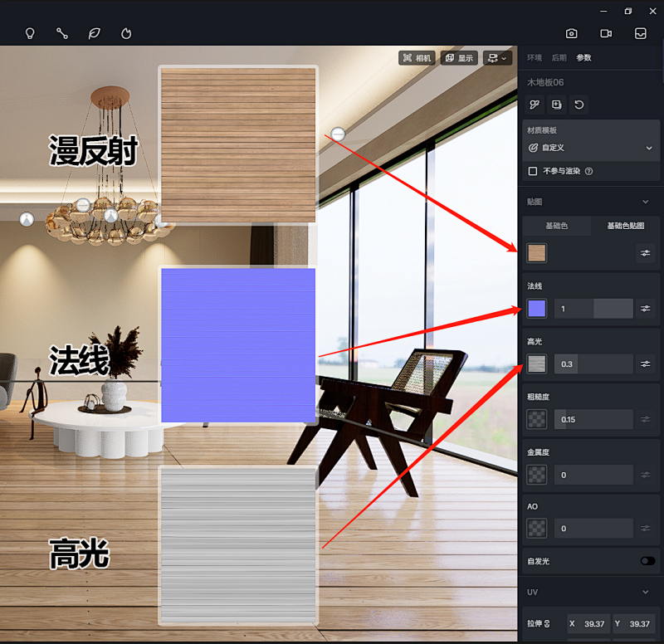The image size is (664, 644).
Task: Click the leaf icon in top toolbar
Action: pyautogui.click(x=95, y=34)
